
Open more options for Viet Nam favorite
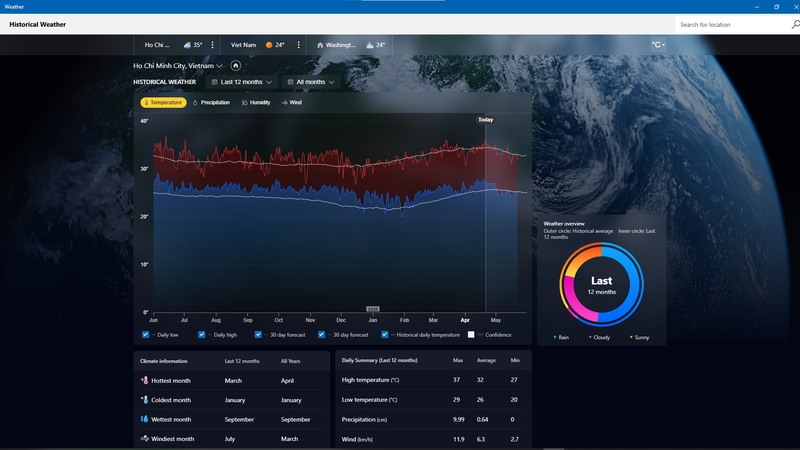(298, 45)
